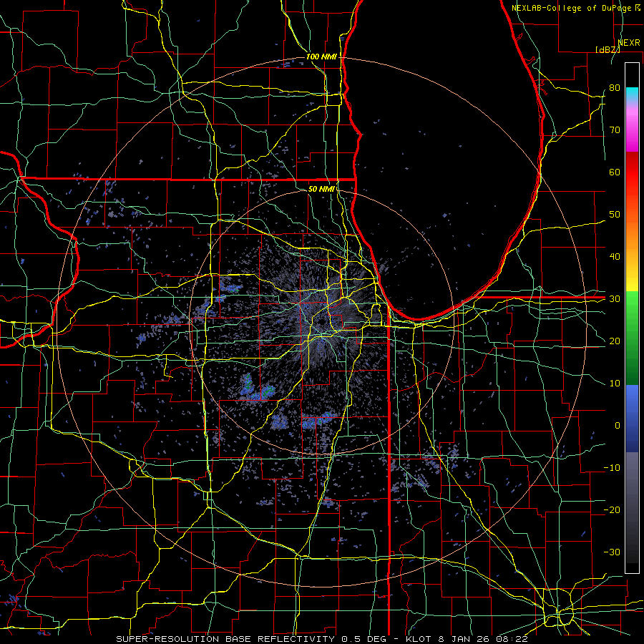Click the 0 value on the dBZ scale
Image resolution: width=644 pixels, height=644 pixels.
(618, 426)
